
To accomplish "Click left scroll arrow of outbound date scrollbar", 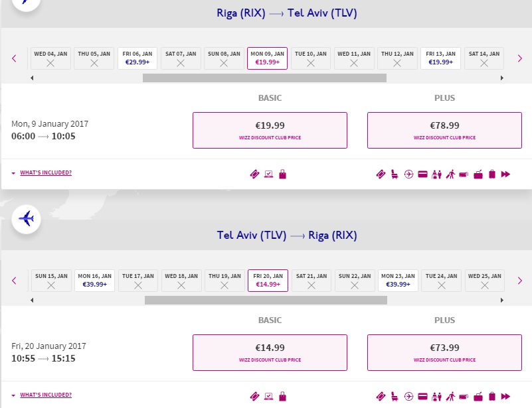I will click(x=32, y=78).
